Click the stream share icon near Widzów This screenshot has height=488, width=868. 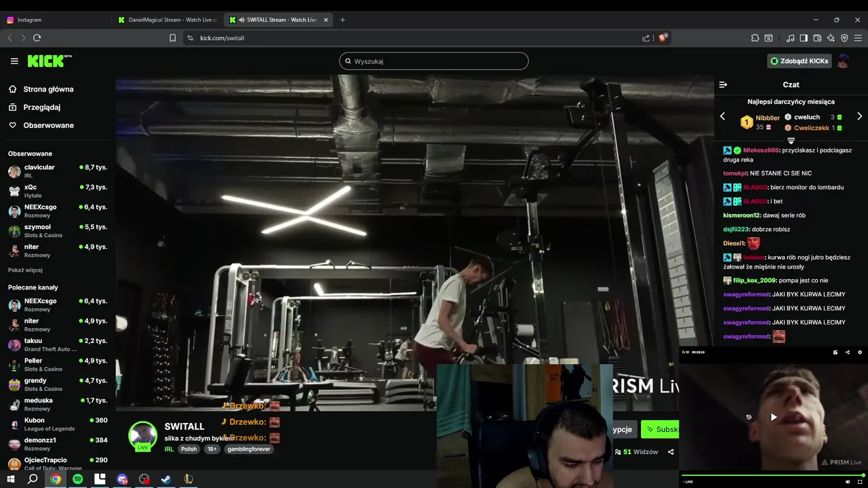click(671, 452)
